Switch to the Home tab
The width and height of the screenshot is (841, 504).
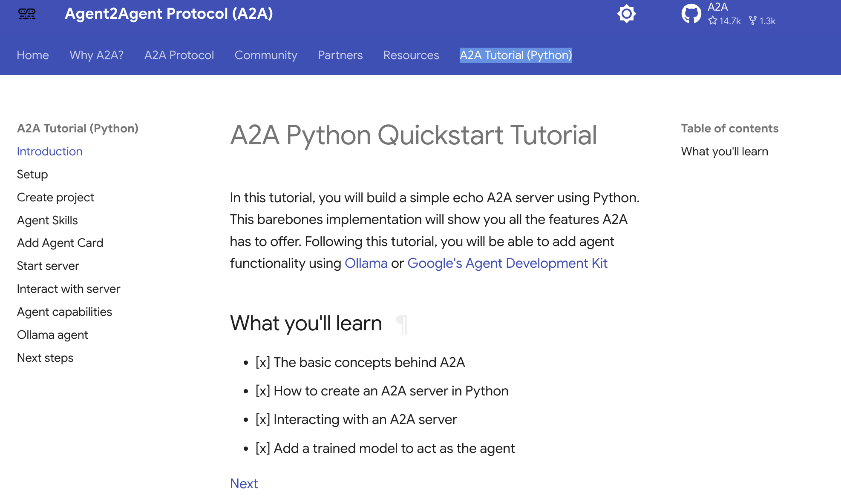(x=32, y=55)
